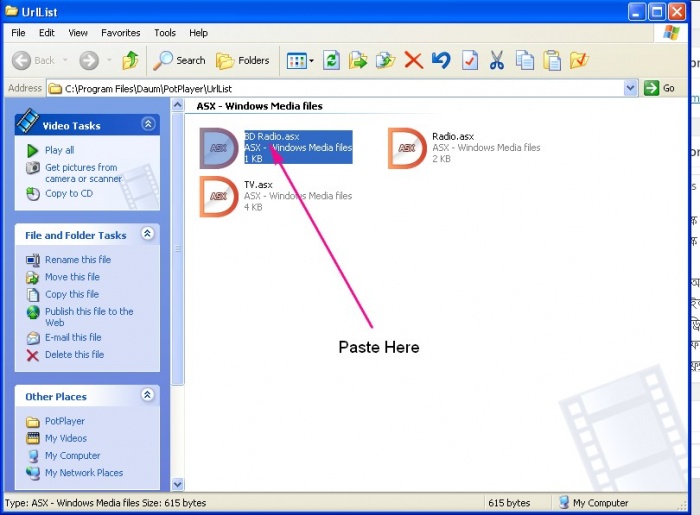Collapse the Other Places panel
Screen dimensions: 700x515
tap(147, 395)
